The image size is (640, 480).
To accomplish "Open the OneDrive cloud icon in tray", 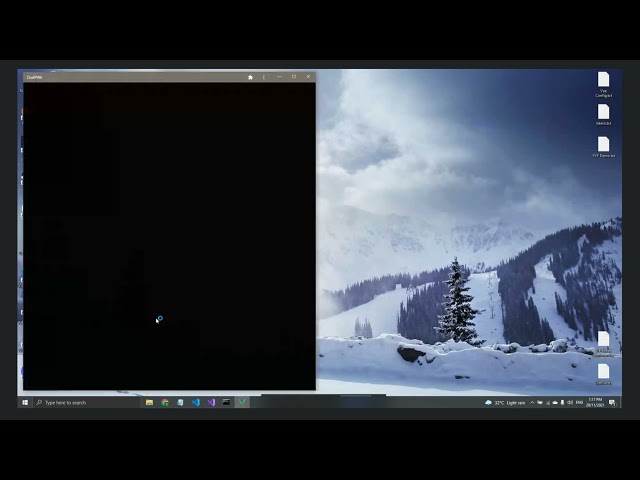I will 555,403.
